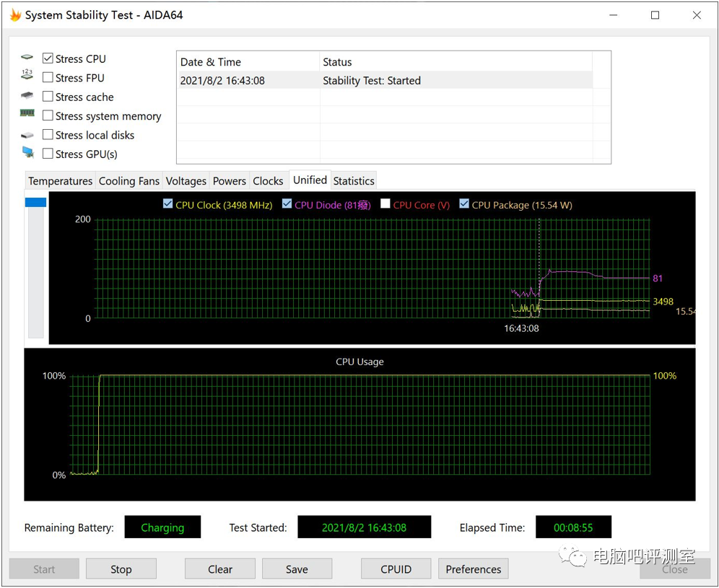
Task: Maximize the AIDA64 window
Action: tap(655, 15)
